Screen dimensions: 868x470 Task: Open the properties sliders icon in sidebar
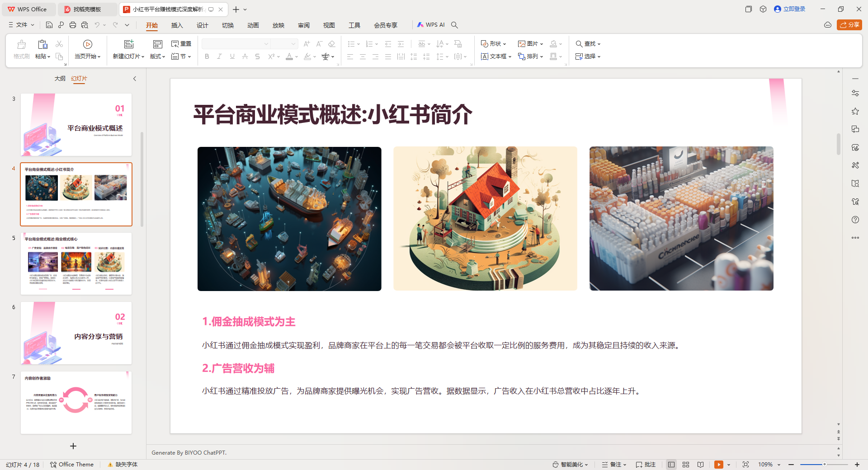(x=855, y=93)
